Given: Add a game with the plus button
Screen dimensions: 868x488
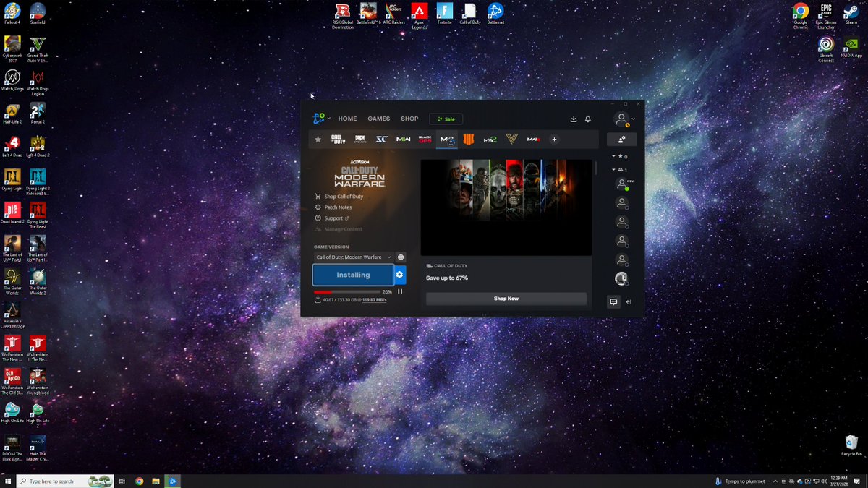Looking at the screenshot, I should tap(554, 139).
